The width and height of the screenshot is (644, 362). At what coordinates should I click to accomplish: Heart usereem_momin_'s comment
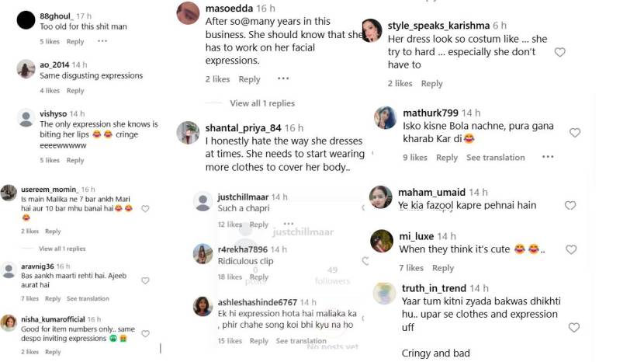(x=145, y=209)
